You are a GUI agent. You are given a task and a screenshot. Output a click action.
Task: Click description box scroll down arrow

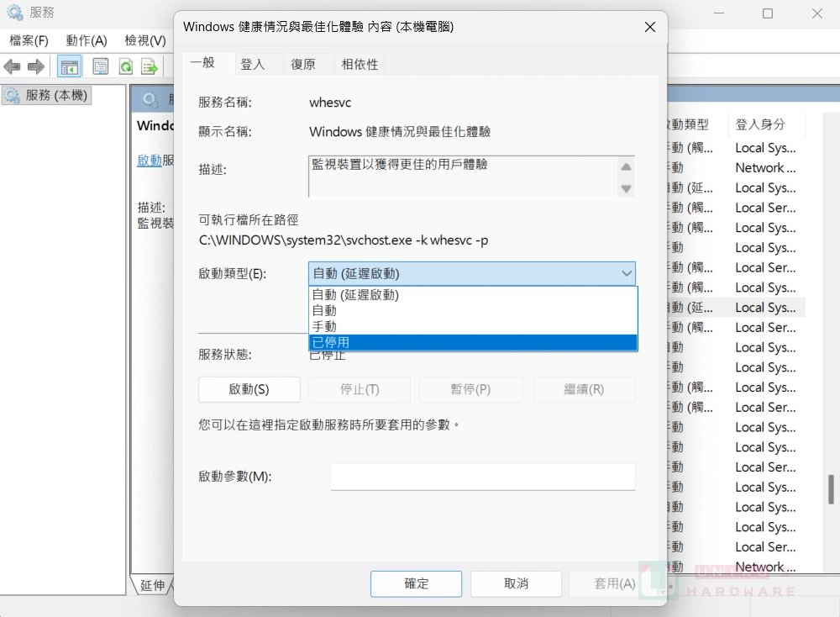[626, 188]
